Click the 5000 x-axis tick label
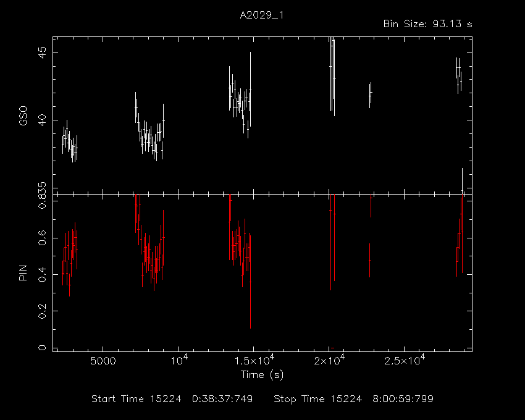The width and height of the screenshot is (525, 420). point(103,361)
